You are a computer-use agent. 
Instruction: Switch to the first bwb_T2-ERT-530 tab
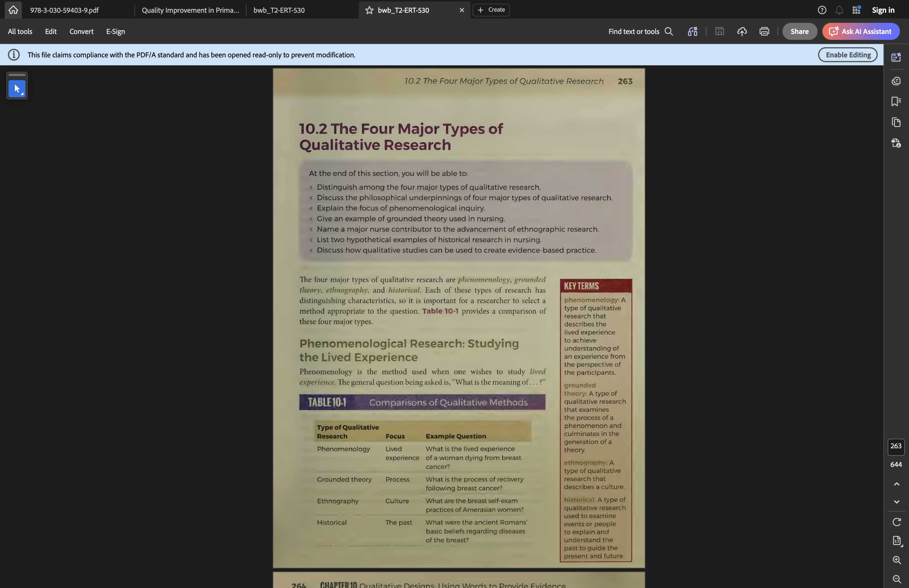(x=279, y=10)
